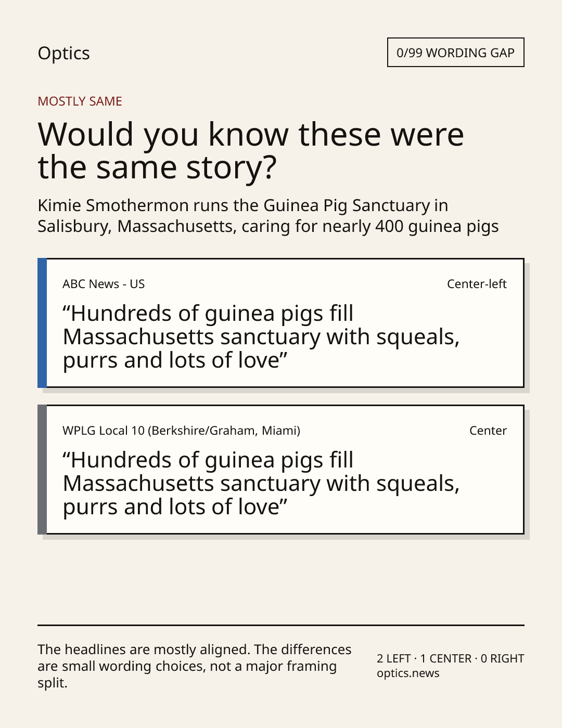Click the Optics logo text

click(63, 53)
